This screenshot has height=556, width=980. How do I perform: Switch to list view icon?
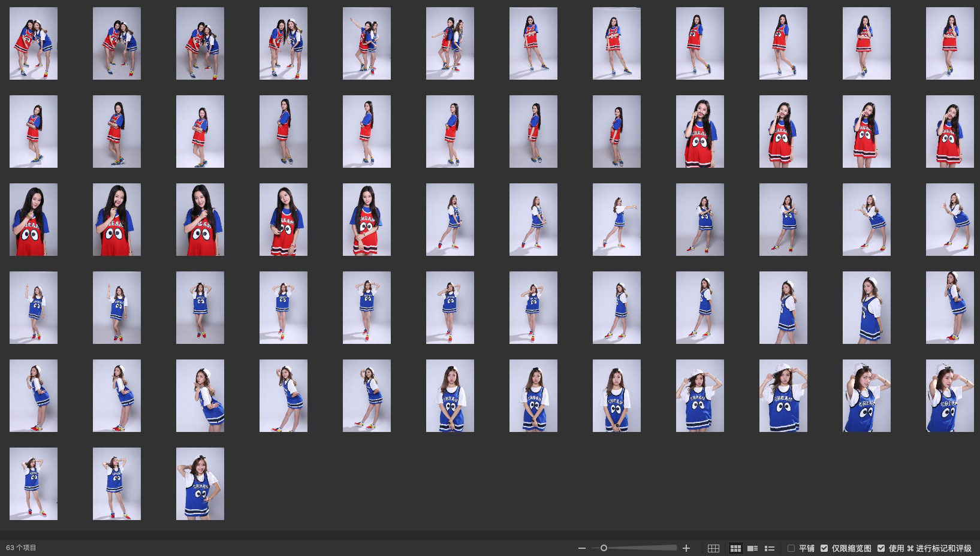[x=770, y=548]
